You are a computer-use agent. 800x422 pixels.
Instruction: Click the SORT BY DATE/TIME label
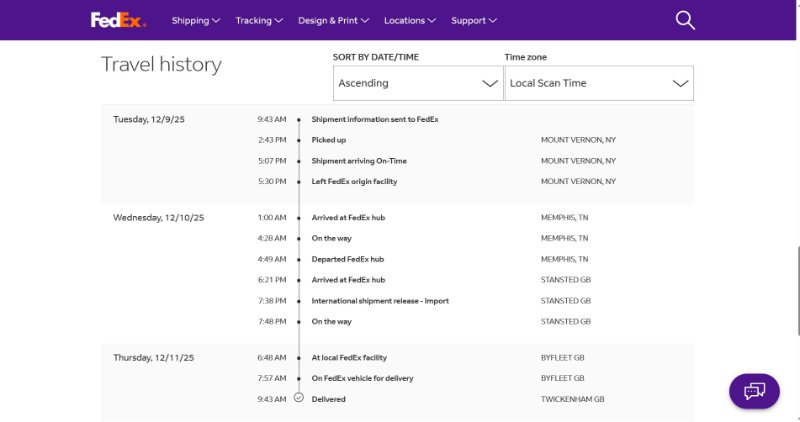pos(376,57)
